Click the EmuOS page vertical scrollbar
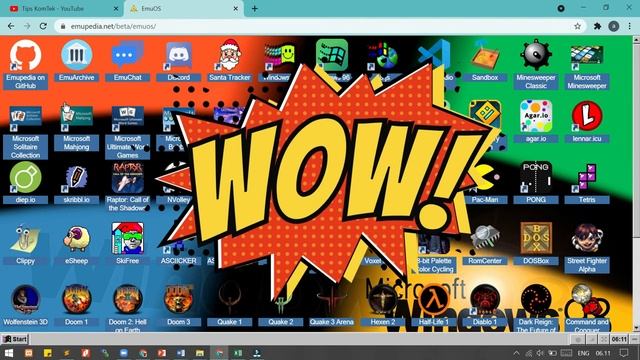640x360 pixels. (636, 184)
